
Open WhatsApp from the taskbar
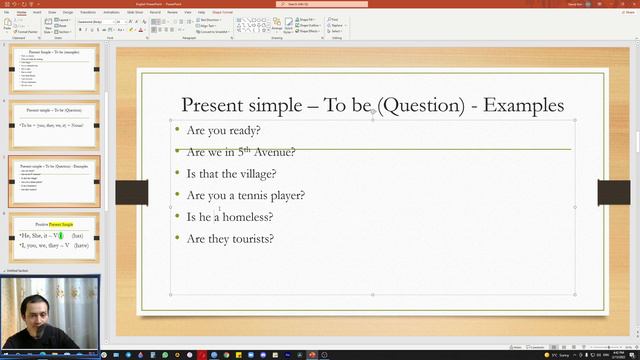coord(165,355)
